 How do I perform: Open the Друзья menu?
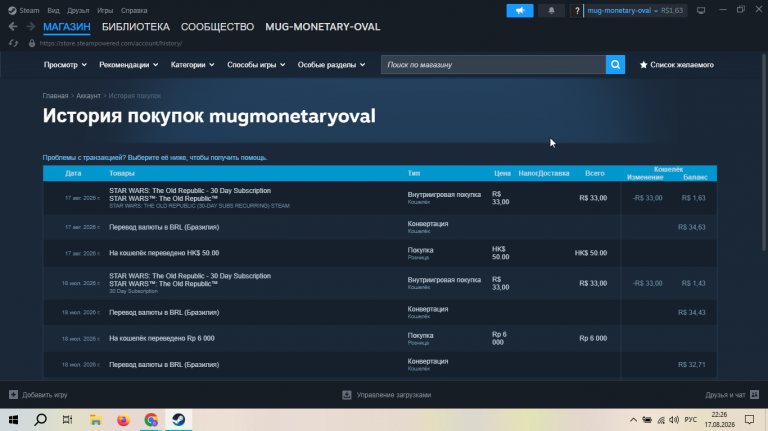coord(78,10)
